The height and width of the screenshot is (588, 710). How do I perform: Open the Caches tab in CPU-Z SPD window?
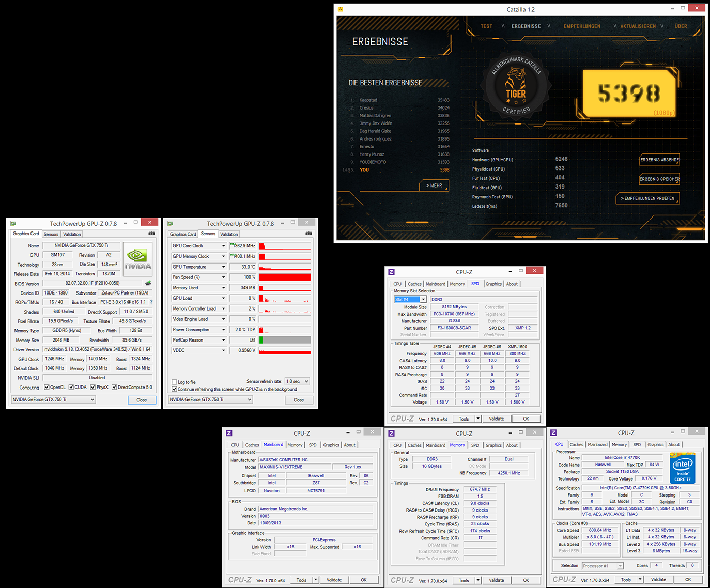tap(414, 284)
